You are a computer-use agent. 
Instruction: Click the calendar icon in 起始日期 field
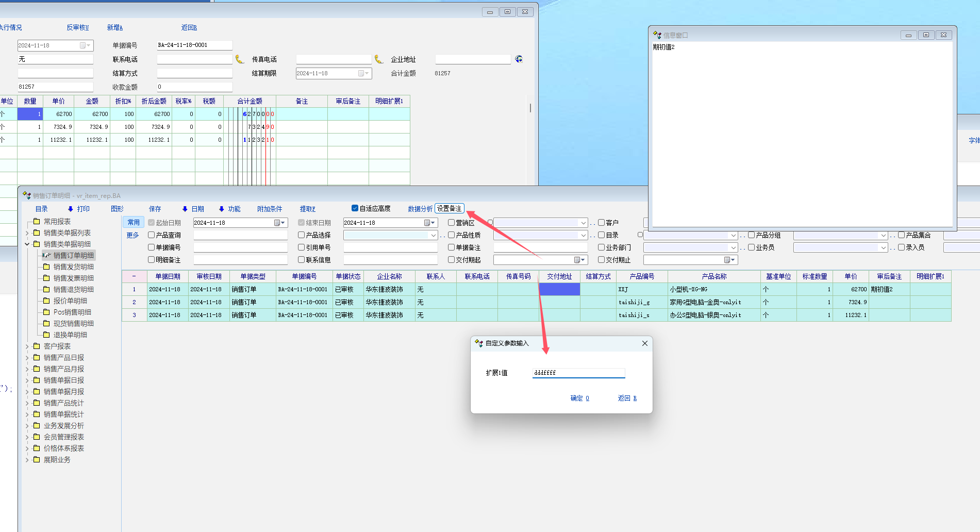[278, 223]
